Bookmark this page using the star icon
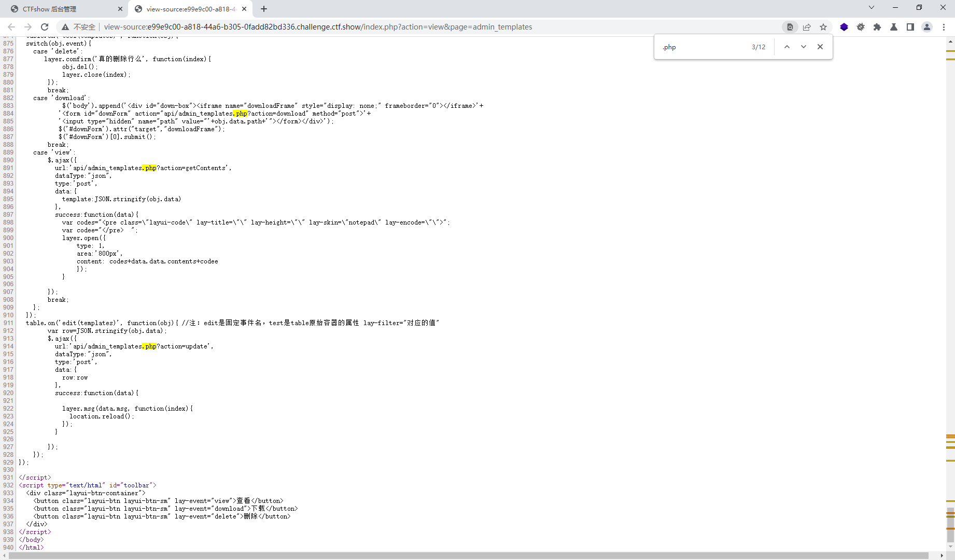955x560 pixels. pos(823,27)
